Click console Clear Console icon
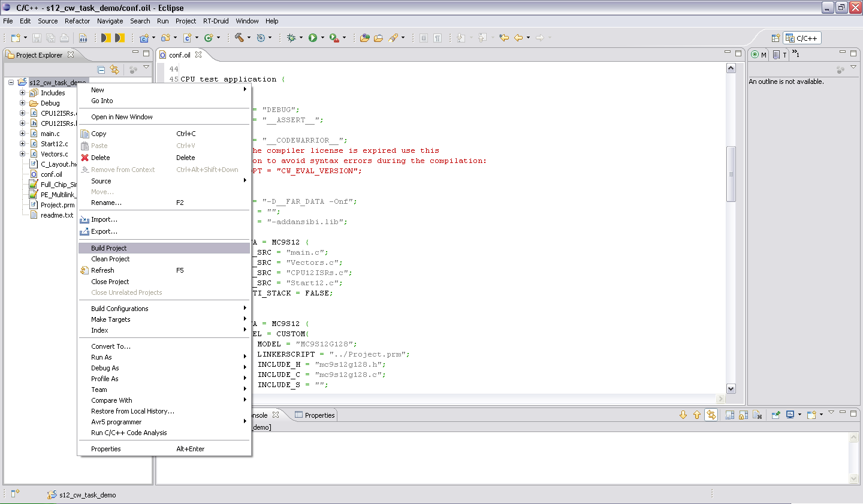 (757, 415)
